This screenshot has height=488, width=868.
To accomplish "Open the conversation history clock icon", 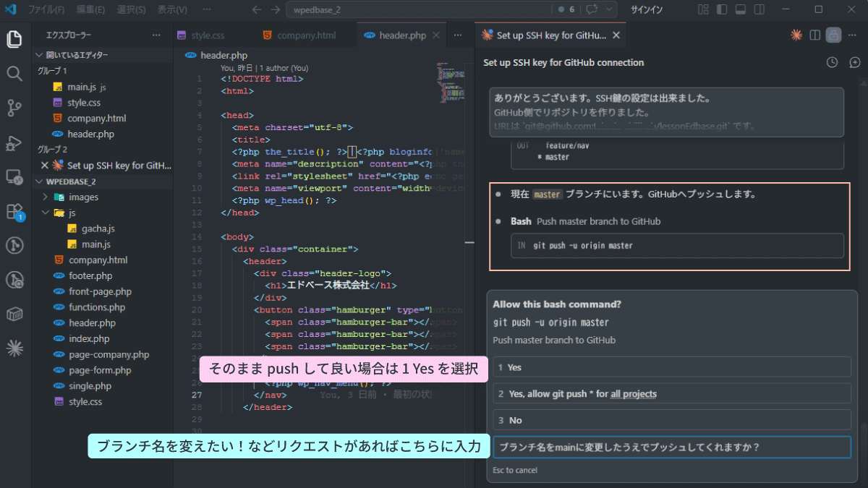I will click(x=833, y=62).
